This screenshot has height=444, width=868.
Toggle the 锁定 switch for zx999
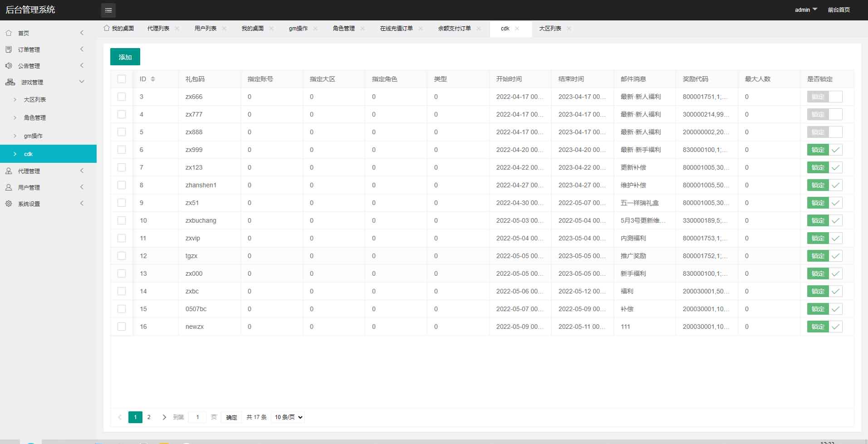(824, 150)
